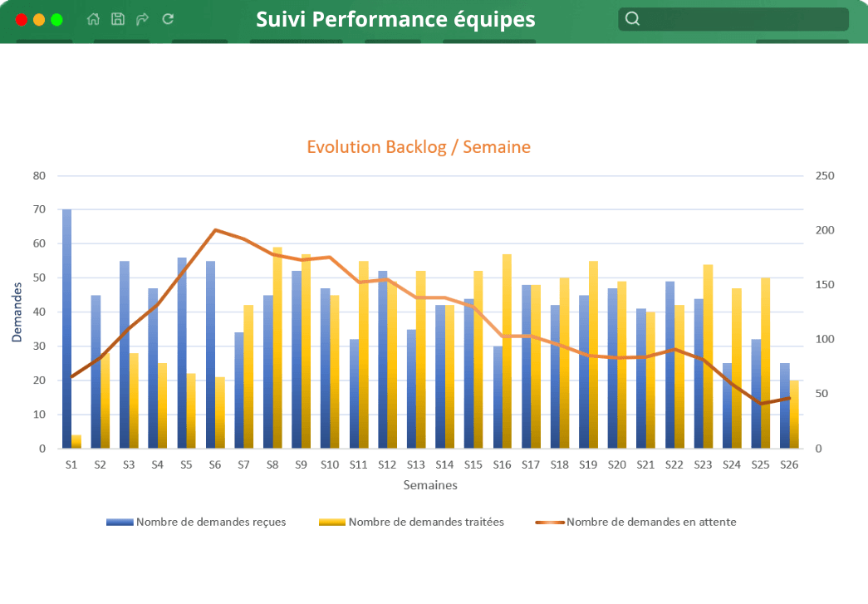Viewport: 868px width, 604px height.
Task: Select the chart title 'Evolution Backlog / Semaine'
Action: coord(419,147)
